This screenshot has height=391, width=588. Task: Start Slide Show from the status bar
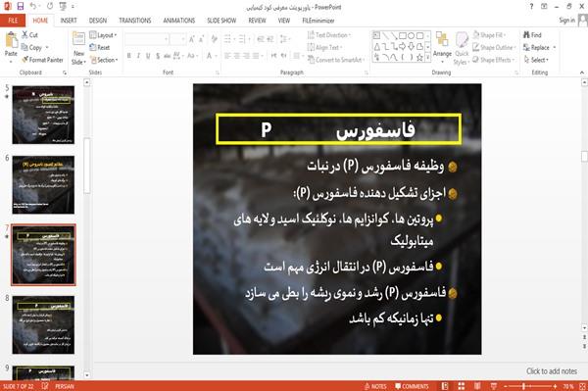click(x=494, y=386)
